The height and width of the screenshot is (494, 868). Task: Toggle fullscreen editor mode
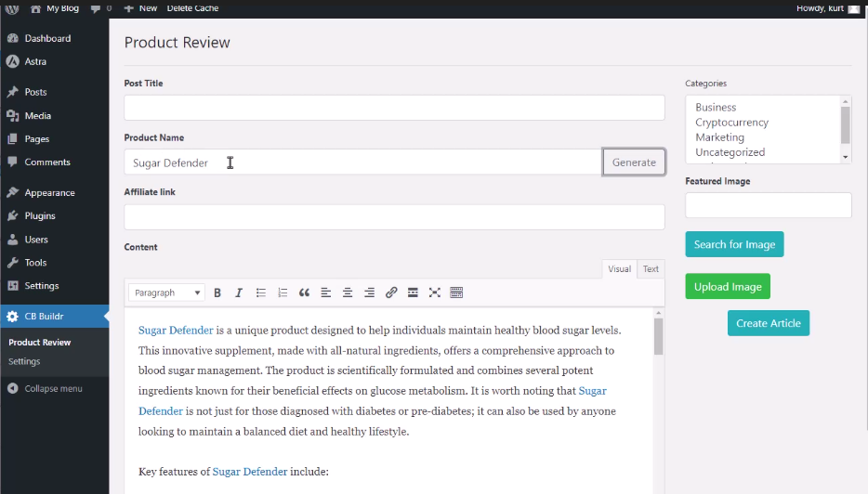[435, 292]
